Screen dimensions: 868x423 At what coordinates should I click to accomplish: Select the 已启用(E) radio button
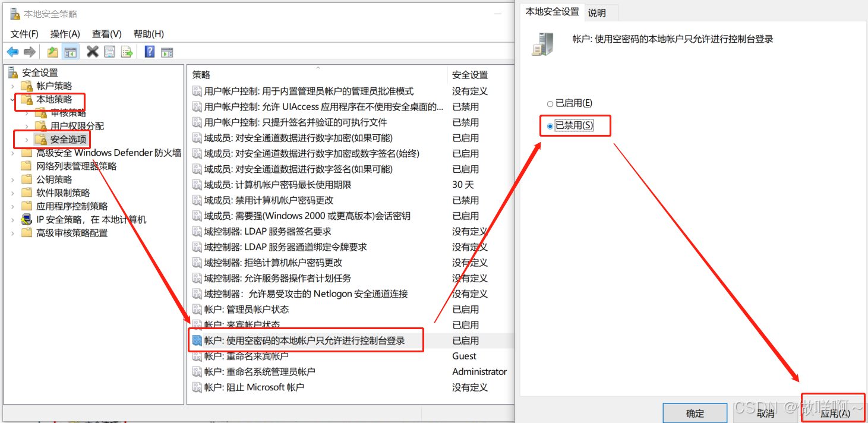click(x=550, y=104)
